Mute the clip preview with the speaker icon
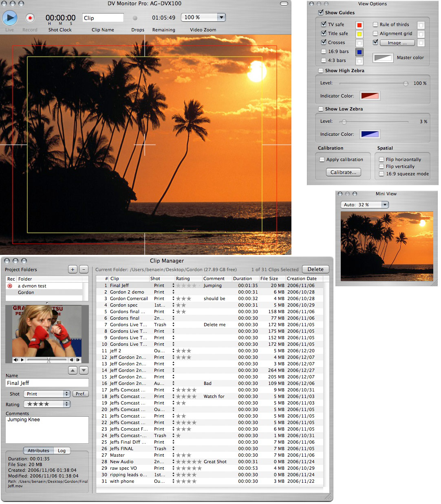The image size is (441, 504). [x=15, y=360]
